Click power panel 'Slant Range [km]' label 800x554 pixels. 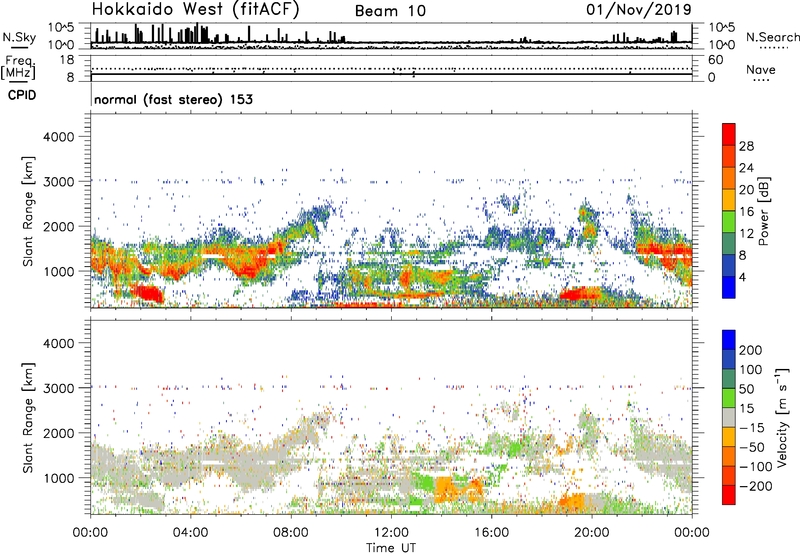point(28,211)
